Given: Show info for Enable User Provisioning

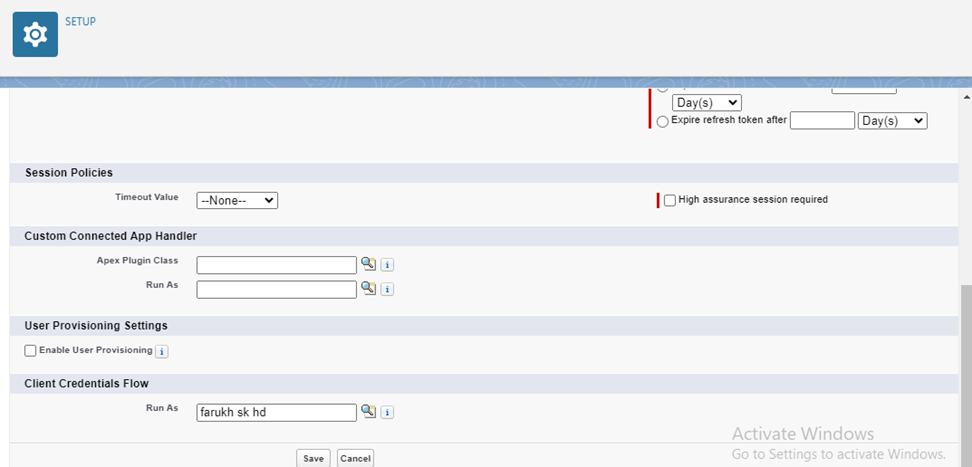Looking at the screenshot, I should pyautogui.click(x=161, y=352).
